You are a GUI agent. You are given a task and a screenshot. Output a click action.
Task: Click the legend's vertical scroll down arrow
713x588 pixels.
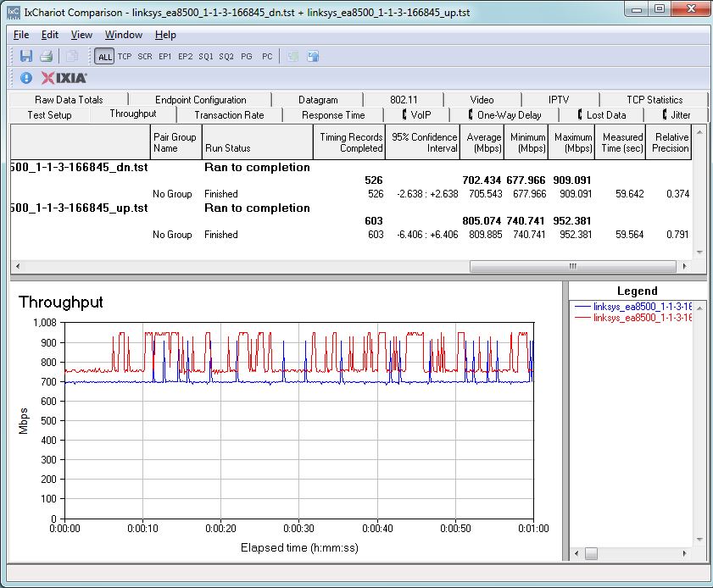(x=699, y=540)
